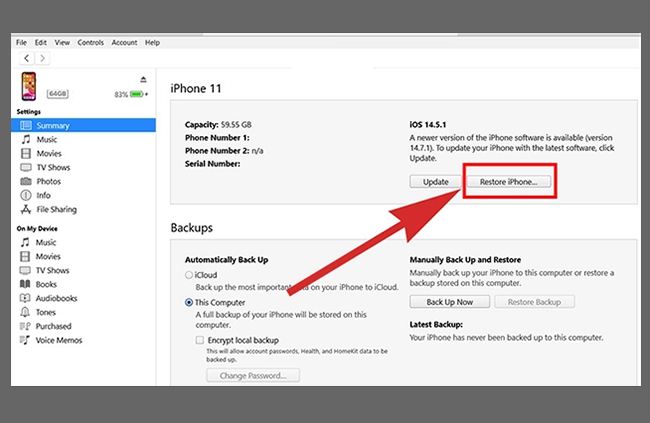Viewport: 650px width, 423px height.
Task: Click the back navigation arrow
Action: coord(27,58)
